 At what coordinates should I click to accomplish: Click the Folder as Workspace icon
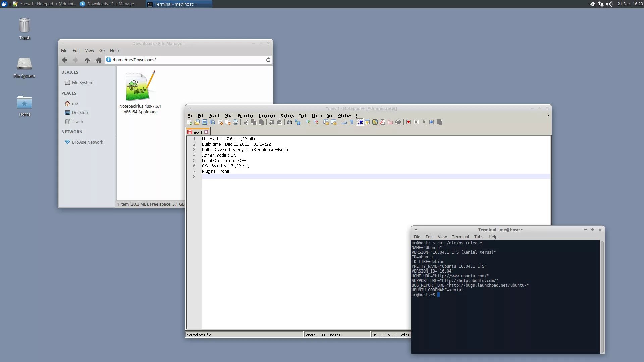pos(390,122)
